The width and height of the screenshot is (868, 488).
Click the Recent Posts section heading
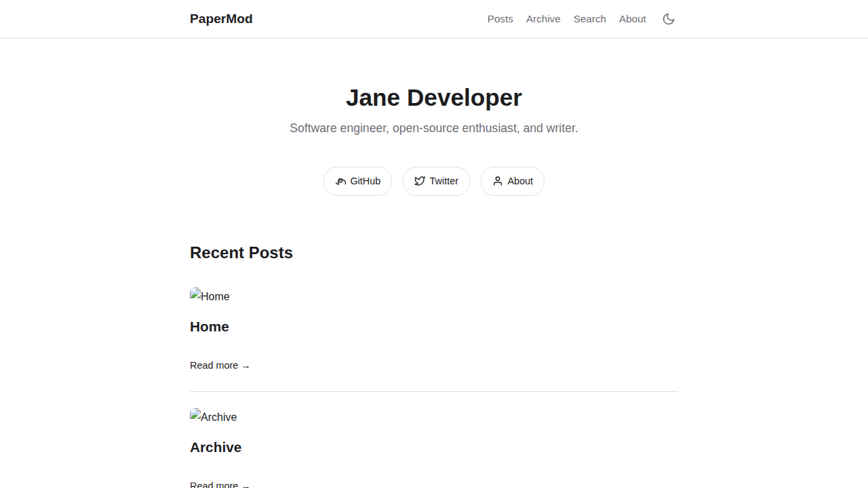(x=241, y=253)
